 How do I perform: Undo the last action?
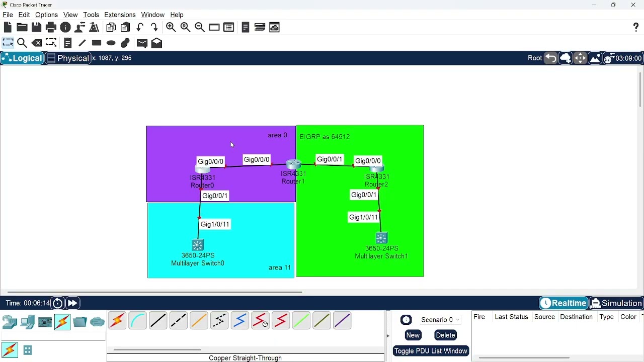point(140,27)
